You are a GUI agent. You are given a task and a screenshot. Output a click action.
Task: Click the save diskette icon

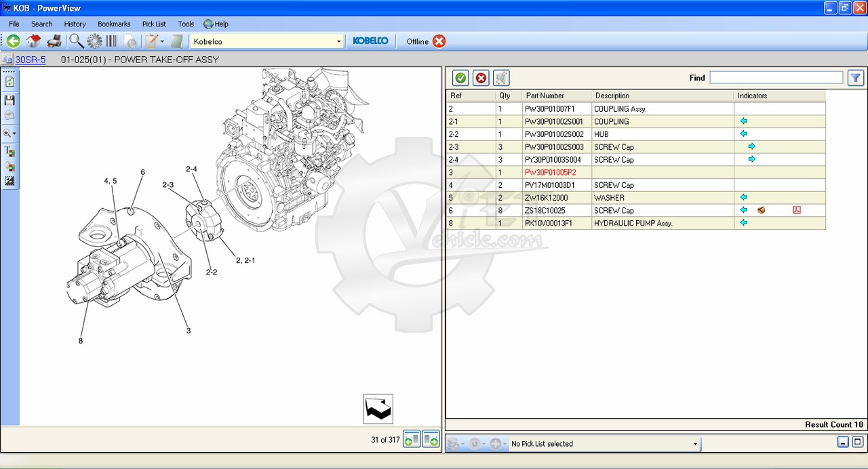(x=9, y=100)
